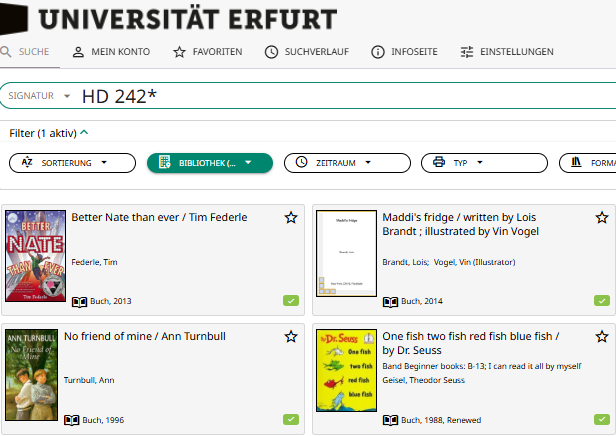The height and width of the screenshot is (436, 616).
Task: Click book type icon for No friend of mine
Action: [72, 420]
